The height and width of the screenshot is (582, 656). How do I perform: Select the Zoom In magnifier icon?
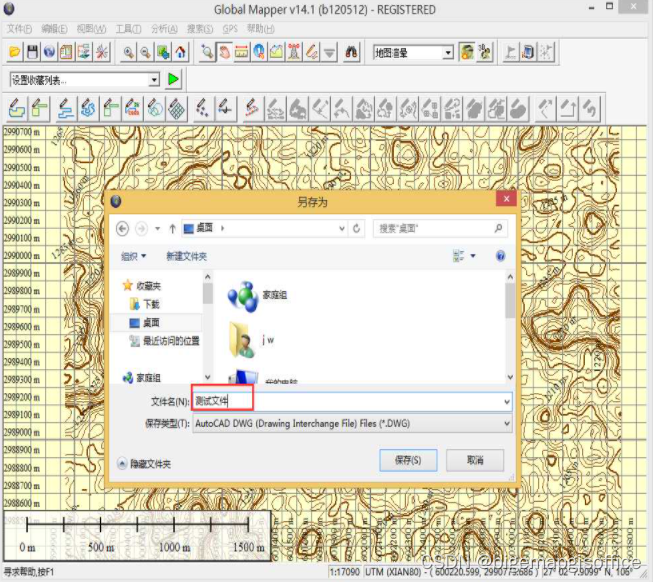click(x=128, y=52)
